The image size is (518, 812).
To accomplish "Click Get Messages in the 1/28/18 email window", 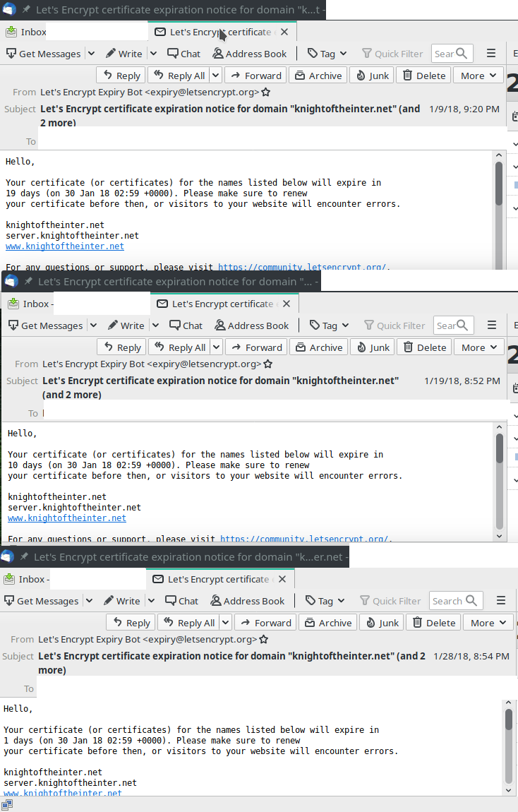I will (x=41, y=601).
